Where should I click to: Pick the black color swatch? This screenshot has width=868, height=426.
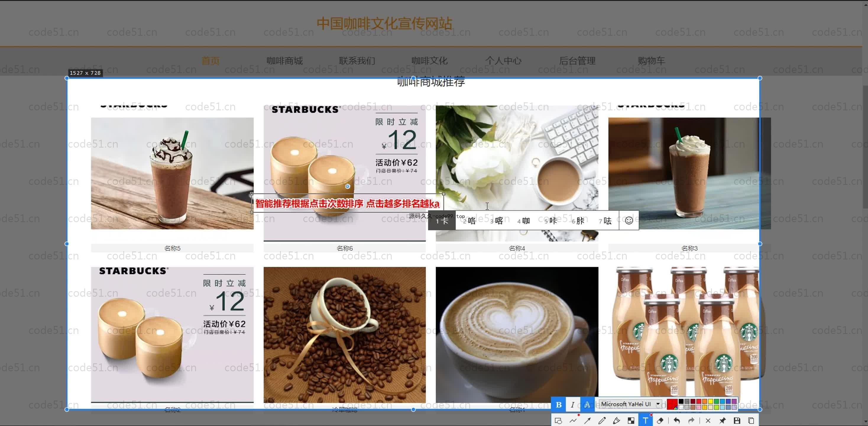681,401
